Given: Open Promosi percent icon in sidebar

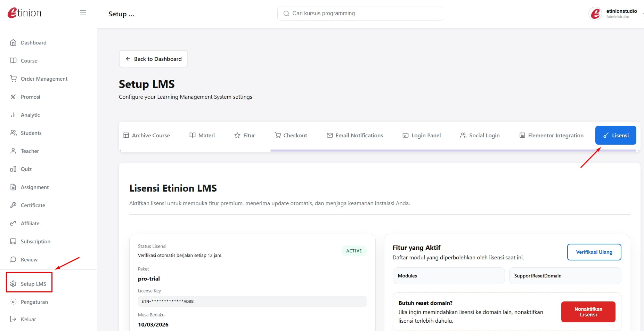Looking at the screenshot, I should (13, 97).
